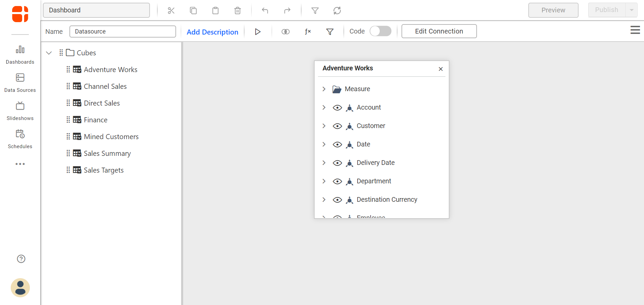This screenshot has width=644, height=305.
Task: Click the Delete trash icon
Action: click(x=237, y=11)
